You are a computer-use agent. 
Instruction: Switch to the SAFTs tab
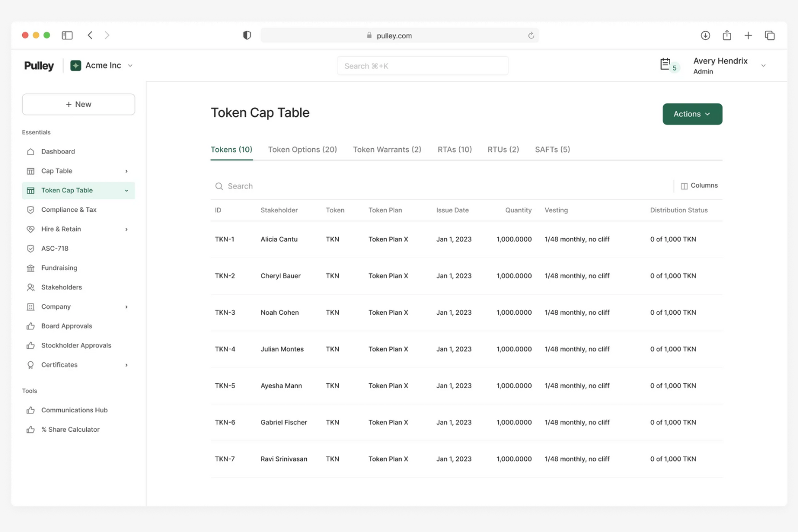(x=552, y=149)
